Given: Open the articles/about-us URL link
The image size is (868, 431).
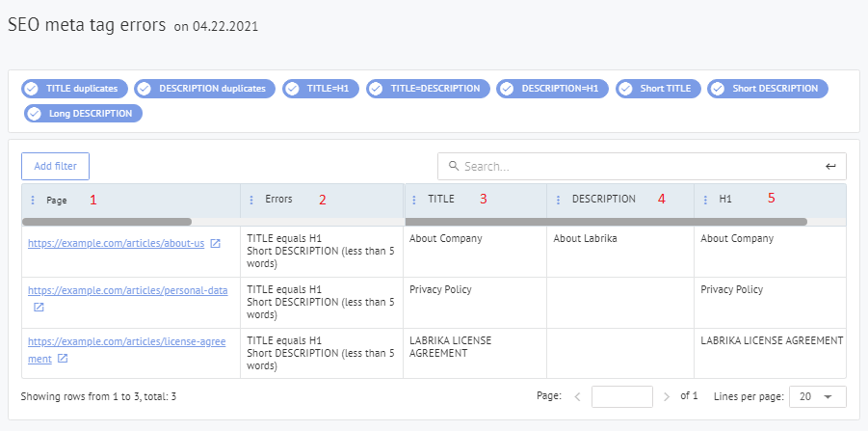Looking at the screenshot, I should coord(116,244).
